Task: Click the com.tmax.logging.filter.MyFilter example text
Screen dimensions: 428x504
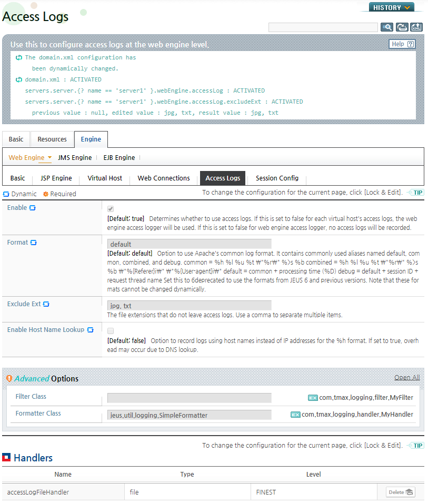Action: click(x=366, y=398)
